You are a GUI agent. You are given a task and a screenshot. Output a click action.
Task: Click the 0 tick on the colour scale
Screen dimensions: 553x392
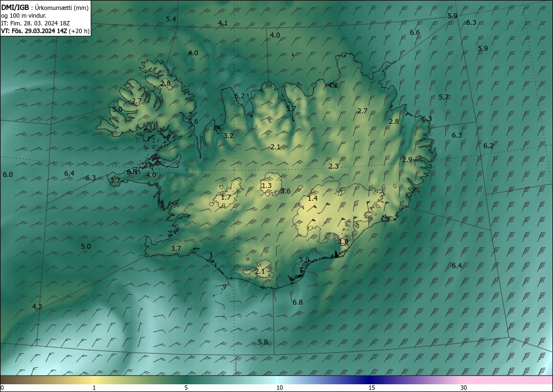2,388
